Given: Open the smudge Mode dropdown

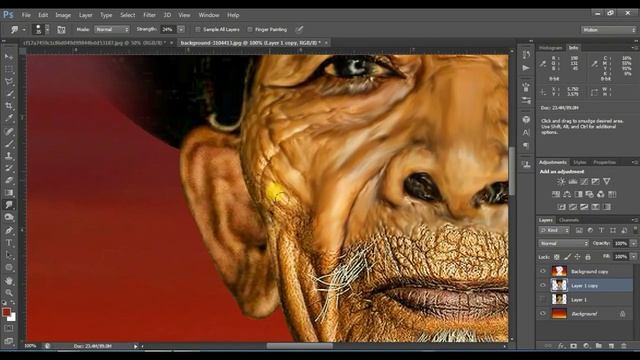Looking at the screenshot, I should [112, 29].
